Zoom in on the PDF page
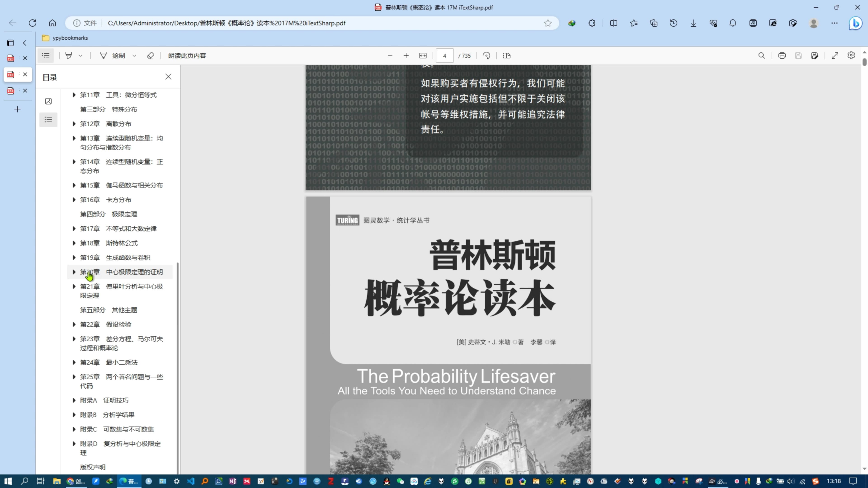This screenshot has width=868, height=488. tap(406, 56)
